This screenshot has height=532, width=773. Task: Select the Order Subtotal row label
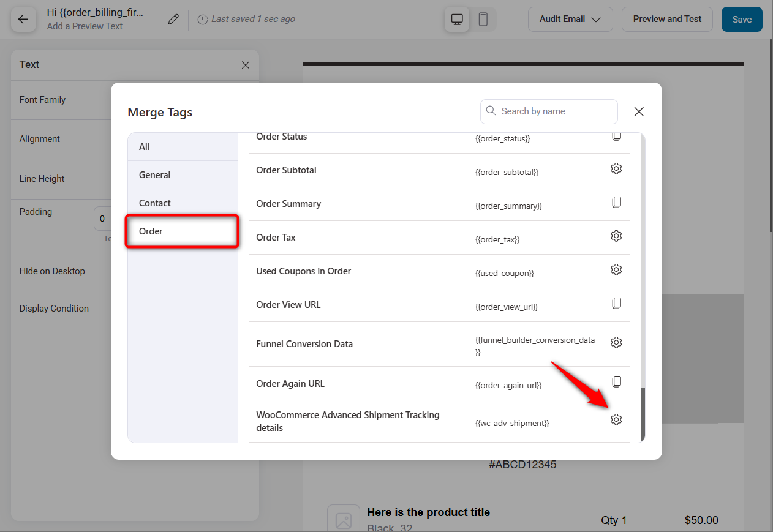click(286, 170)
